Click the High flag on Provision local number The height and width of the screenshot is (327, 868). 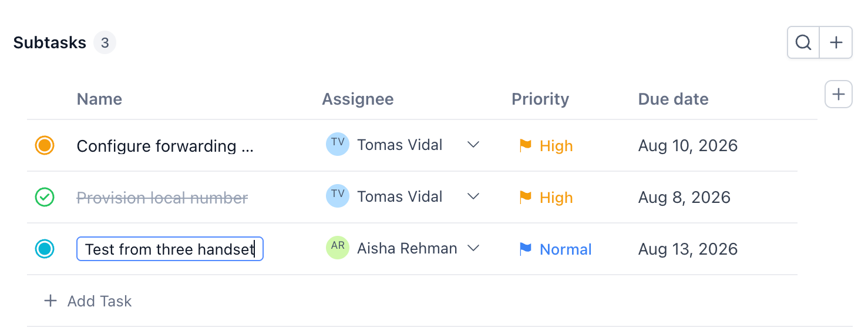click(x=525, y=197)
